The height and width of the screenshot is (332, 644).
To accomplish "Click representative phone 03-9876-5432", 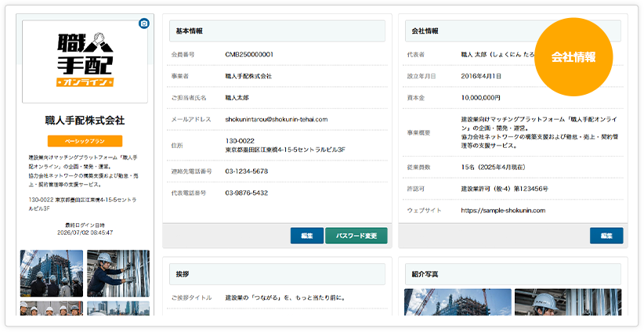I will 247,193.
